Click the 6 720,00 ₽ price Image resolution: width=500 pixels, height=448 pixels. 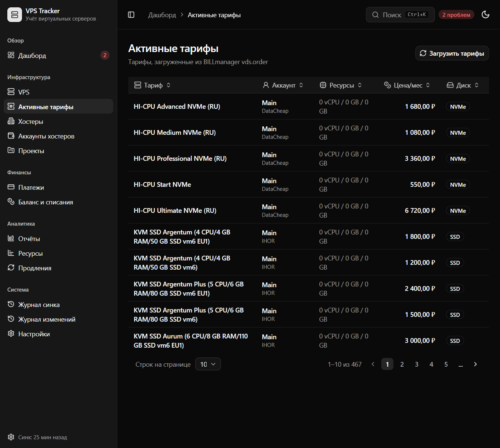tap(420, 211)
